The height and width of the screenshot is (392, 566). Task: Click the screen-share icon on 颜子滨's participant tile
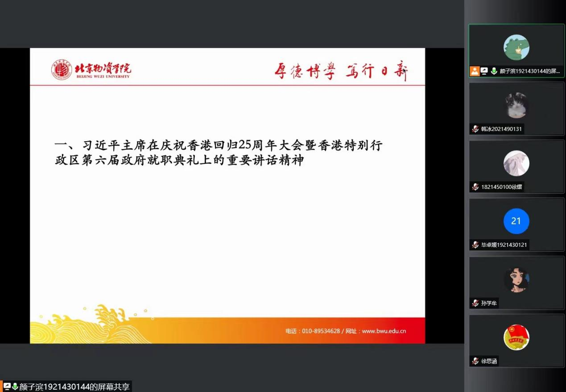tap(484, 71)
